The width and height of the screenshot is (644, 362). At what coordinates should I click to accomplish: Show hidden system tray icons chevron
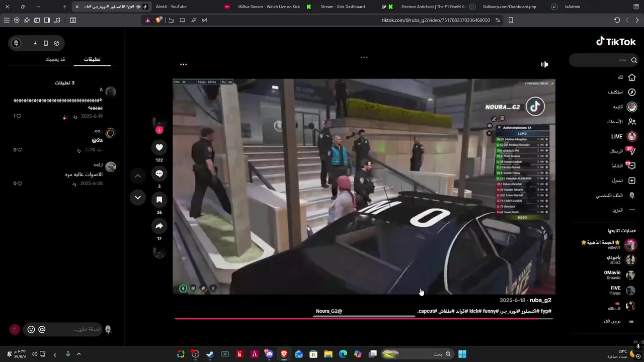(x=78, y=354)
